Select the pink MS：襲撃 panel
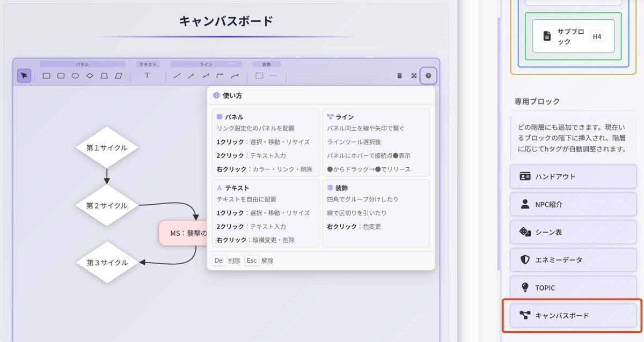The height and width of the screenshot is (342, 644). tap(183, 233)
